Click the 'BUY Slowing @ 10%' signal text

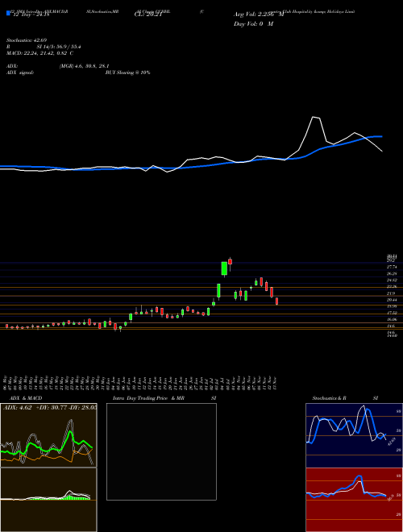click(127, 73)
